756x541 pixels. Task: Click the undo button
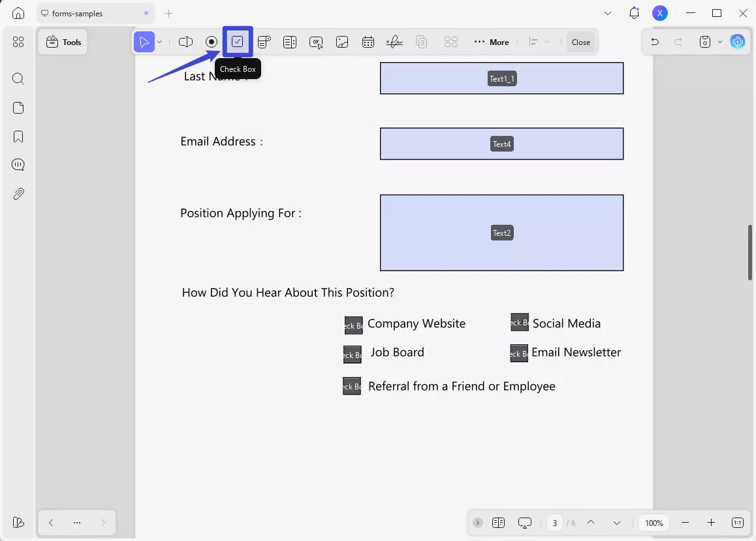654,41
